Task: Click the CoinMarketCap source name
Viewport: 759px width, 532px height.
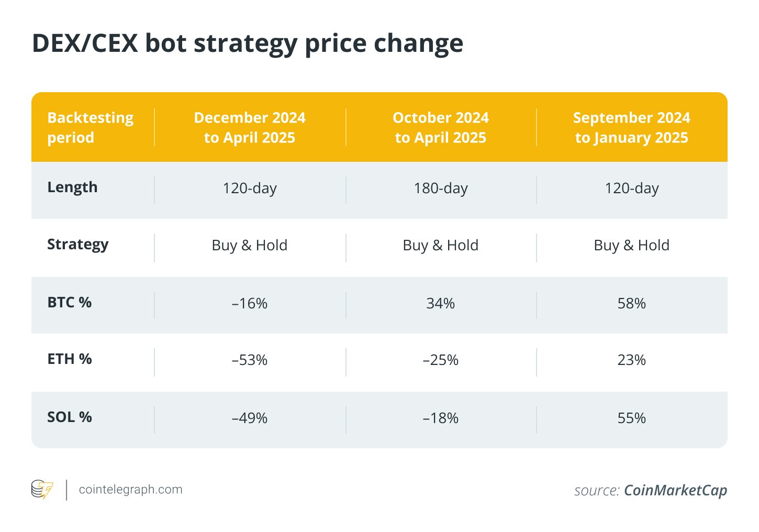Action: (x=675, y=490)
